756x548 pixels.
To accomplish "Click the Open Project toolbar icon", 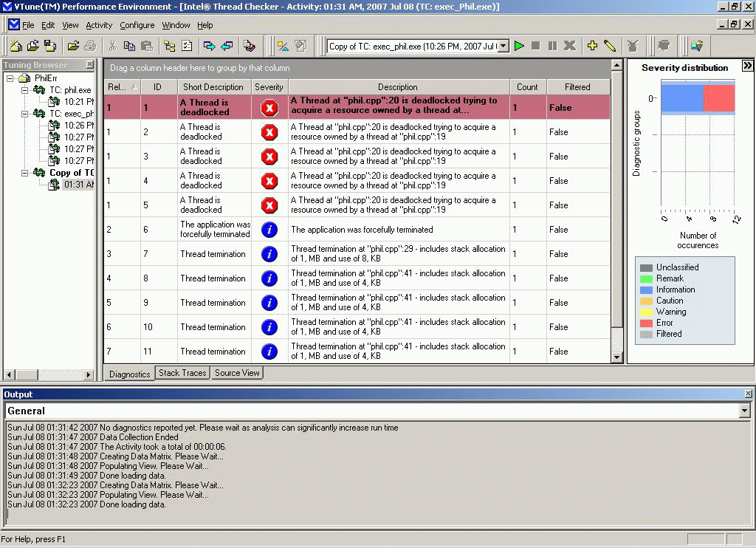I will [x=32, y=46].
